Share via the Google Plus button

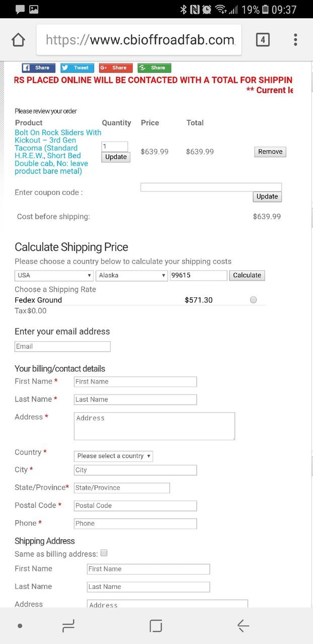(116, 68)
